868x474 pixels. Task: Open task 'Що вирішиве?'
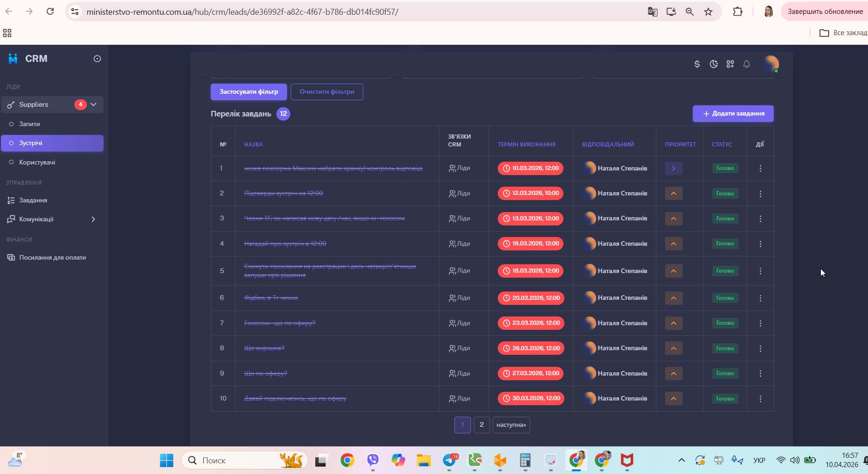[264, 348]
